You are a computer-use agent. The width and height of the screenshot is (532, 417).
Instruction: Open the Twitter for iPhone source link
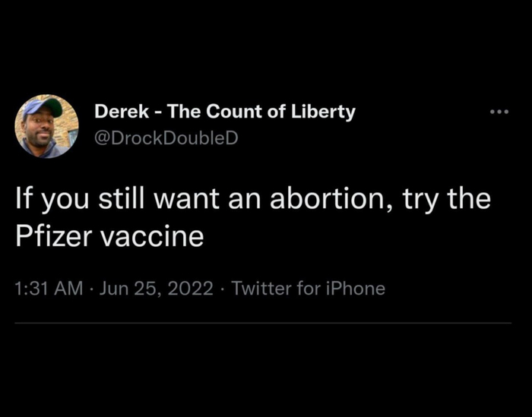pyautogui.click(x=308, y=289)
